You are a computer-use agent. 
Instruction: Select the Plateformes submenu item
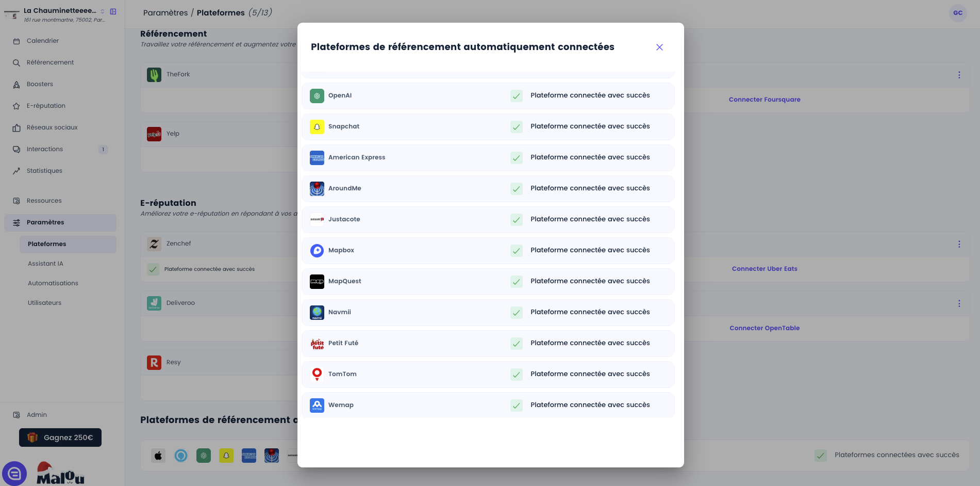point(68,244)
